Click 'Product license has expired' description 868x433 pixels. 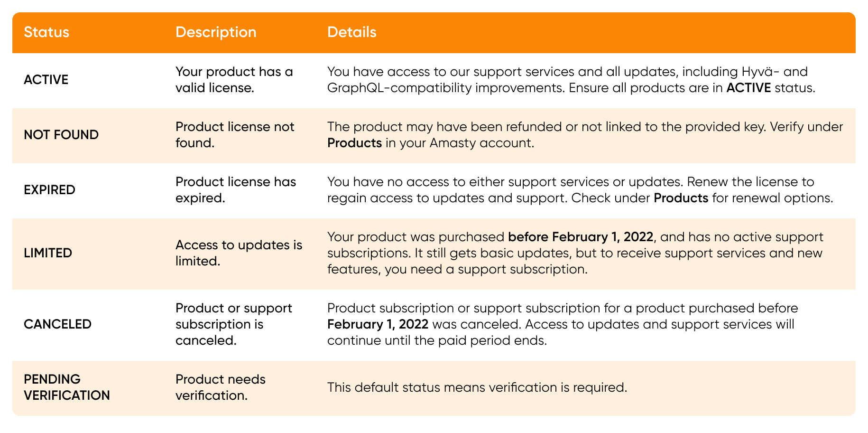coord(235,190)
